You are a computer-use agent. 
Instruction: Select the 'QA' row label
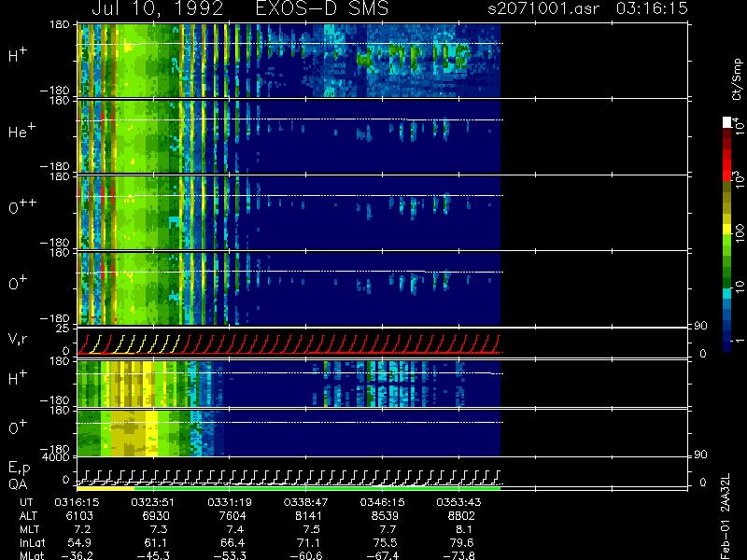coord(18,483)
